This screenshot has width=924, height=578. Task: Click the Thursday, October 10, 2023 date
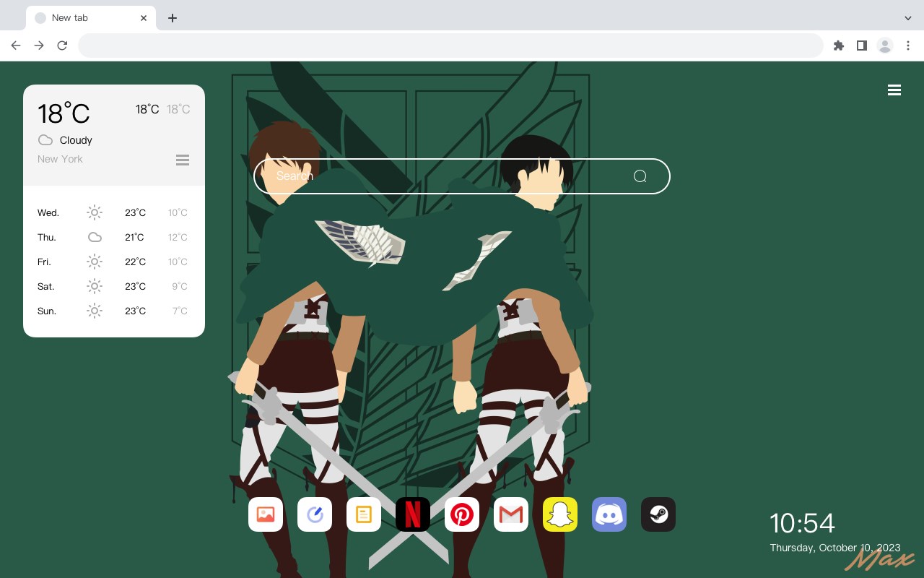click(836, 548)
